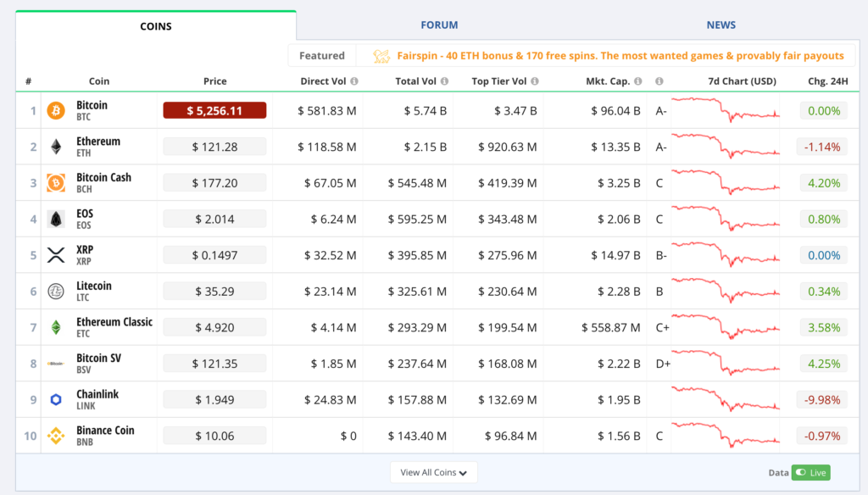
Task: Click the Chainlink hexagon logo icon
Action: [x=56, y=400]
